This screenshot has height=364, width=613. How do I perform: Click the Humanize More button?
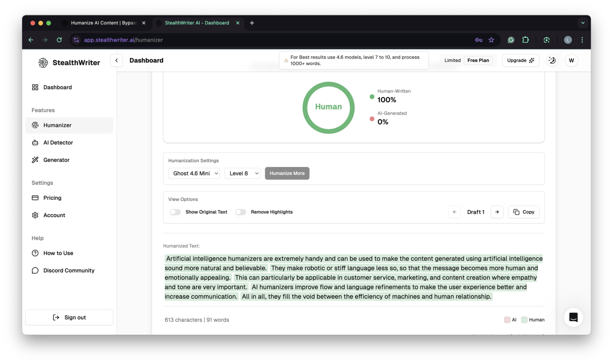pyautogui.click(x=287, y=173)
